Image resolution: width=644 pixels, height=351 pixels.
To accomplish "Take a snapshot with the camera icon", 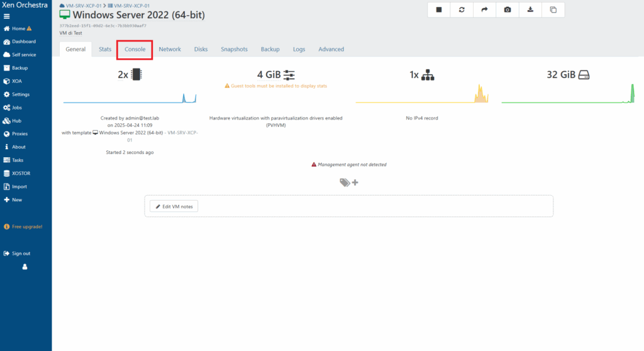I will (508, 10).
